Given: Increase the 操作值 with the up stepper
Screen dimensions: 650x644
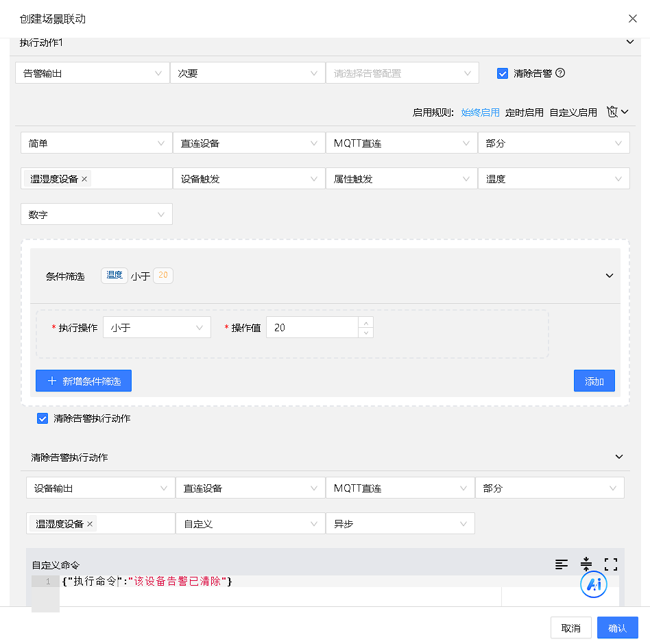Looking at the screenshot, I should pyautogui.click(x=366, y=323).
